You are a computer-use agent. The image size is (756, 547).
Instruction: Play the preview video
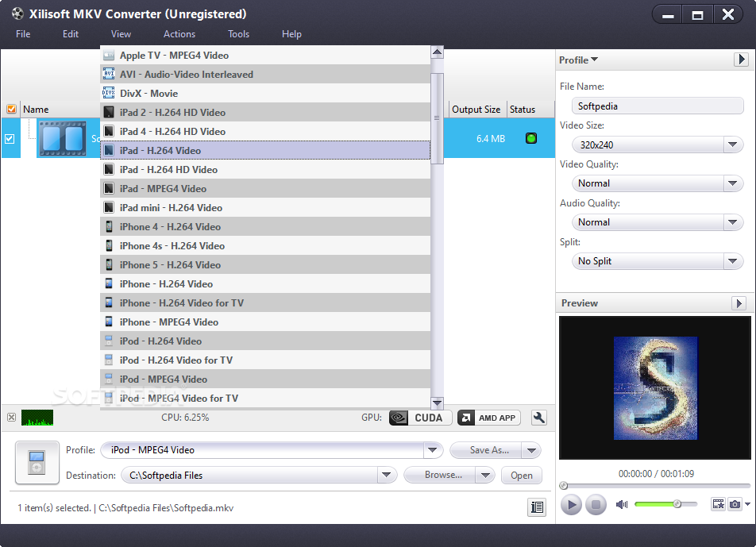[x=571, y=505]
